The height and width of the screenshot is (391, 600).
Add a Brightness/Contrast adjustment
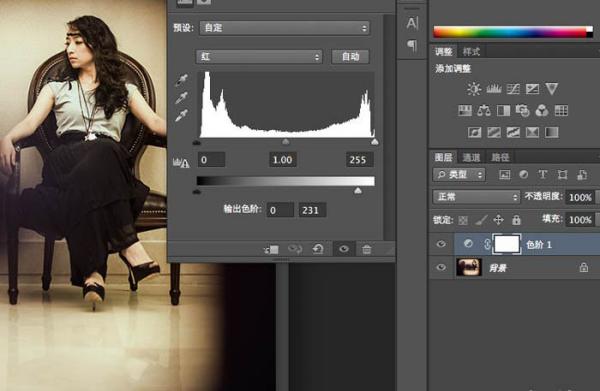click(x=474, y=89)
